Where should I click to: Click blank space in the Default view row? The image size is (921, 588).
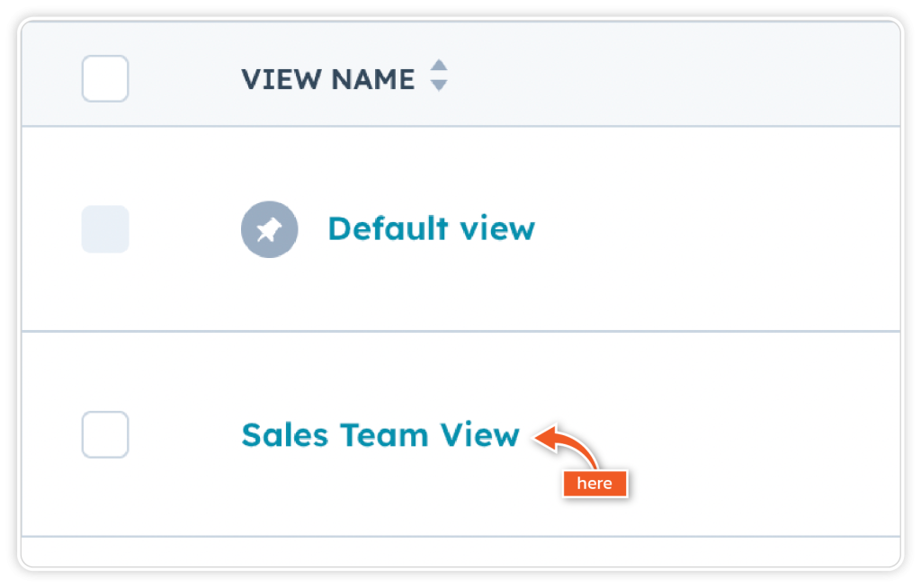pos(720,229)
